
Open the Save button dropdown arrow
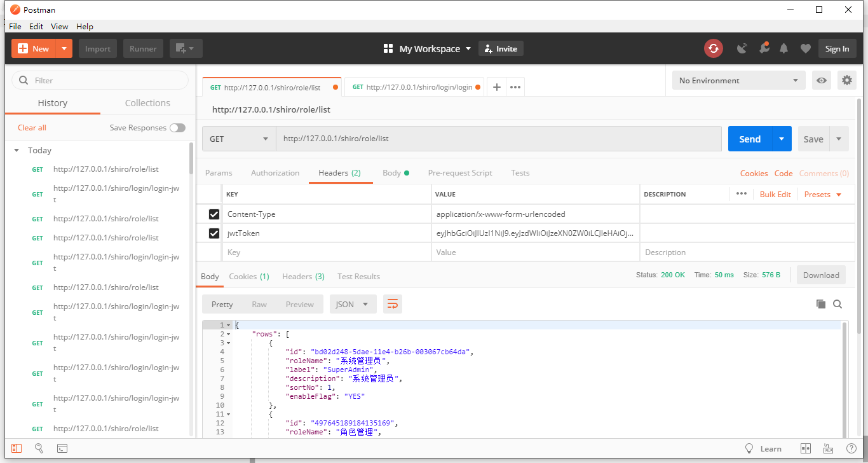(x=838, y=139)
